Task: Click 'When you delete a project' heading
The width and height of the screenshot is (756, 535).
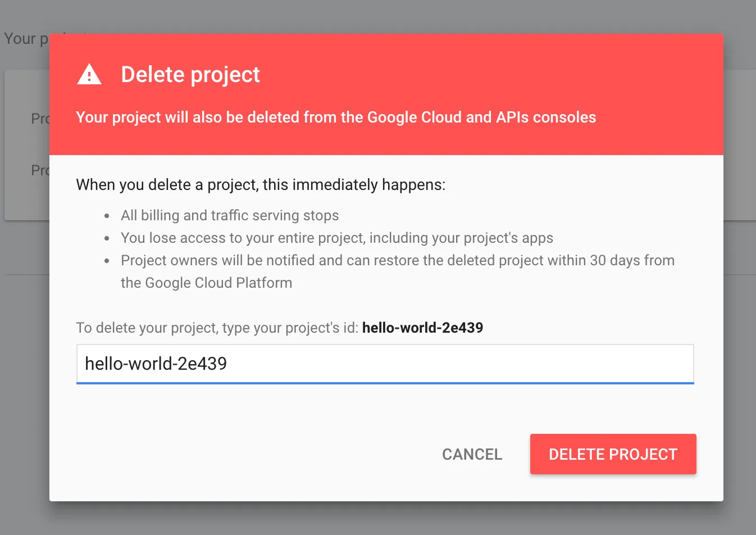Action: (261, 185)
